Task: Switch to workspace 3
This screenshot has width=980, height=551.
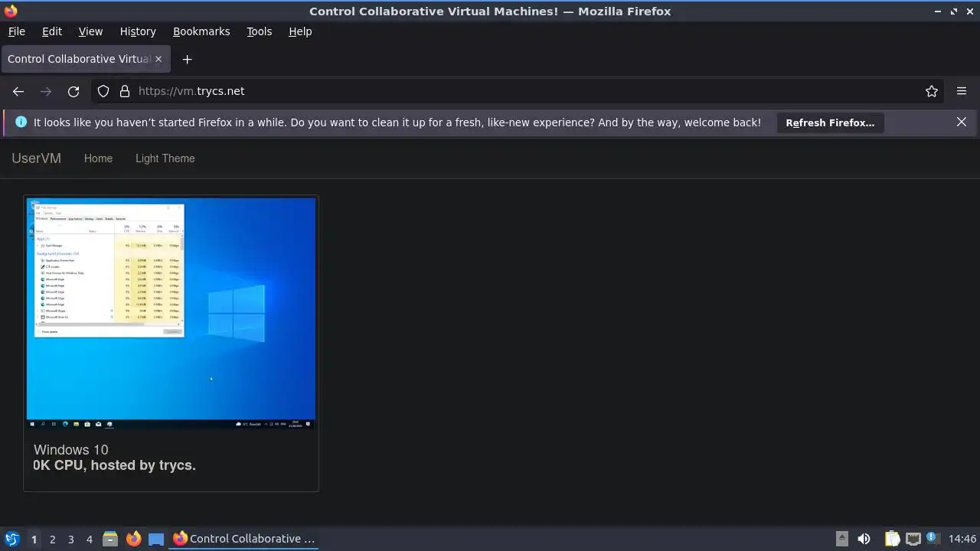Action: click(70, 539)
